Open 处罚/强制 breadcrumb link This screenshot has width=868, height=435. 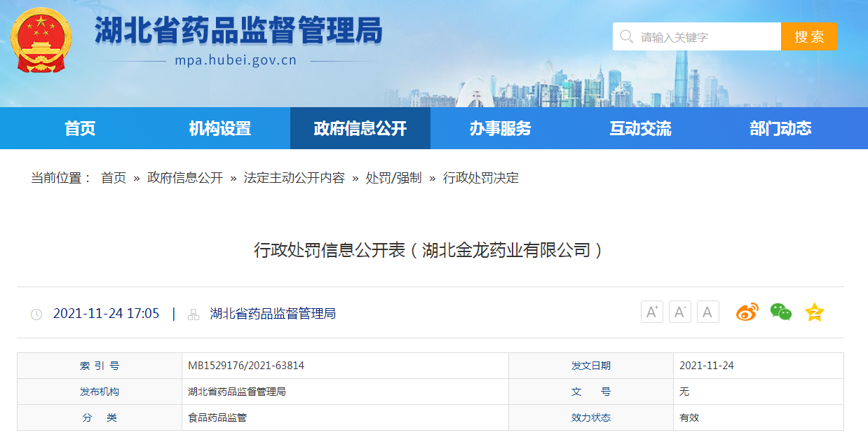pos(394,178)
